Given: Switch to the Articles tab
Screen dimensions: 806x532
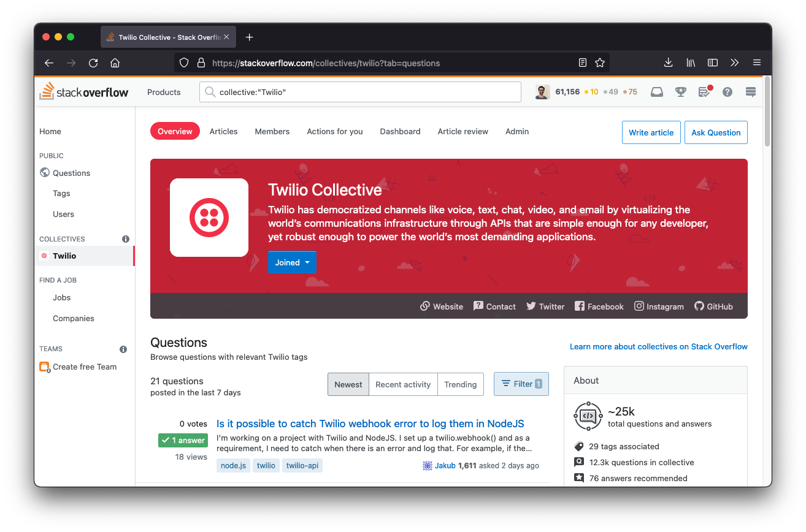Looking at the screenshot, I should pos(223,131).
